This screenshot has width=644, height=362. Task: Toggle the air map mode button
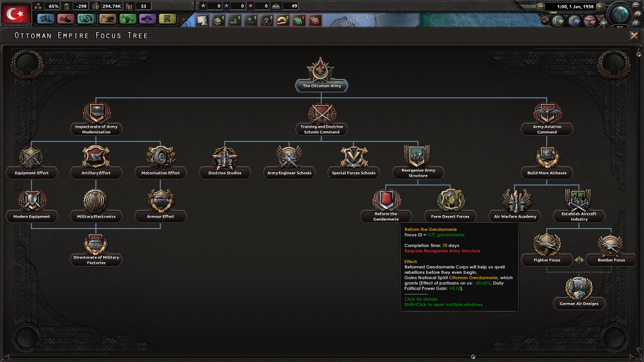(590, 21)
